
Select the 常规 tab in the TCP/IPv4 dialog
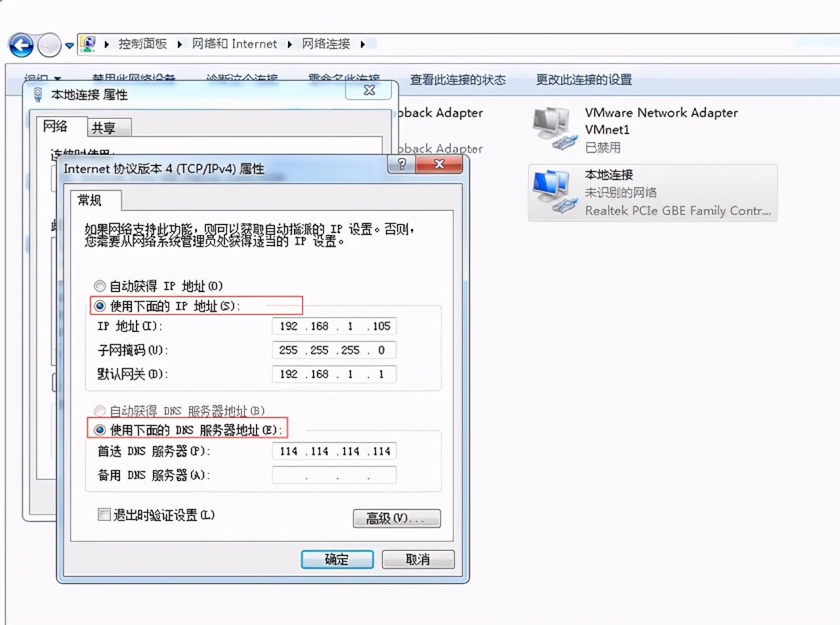[93, 201]
